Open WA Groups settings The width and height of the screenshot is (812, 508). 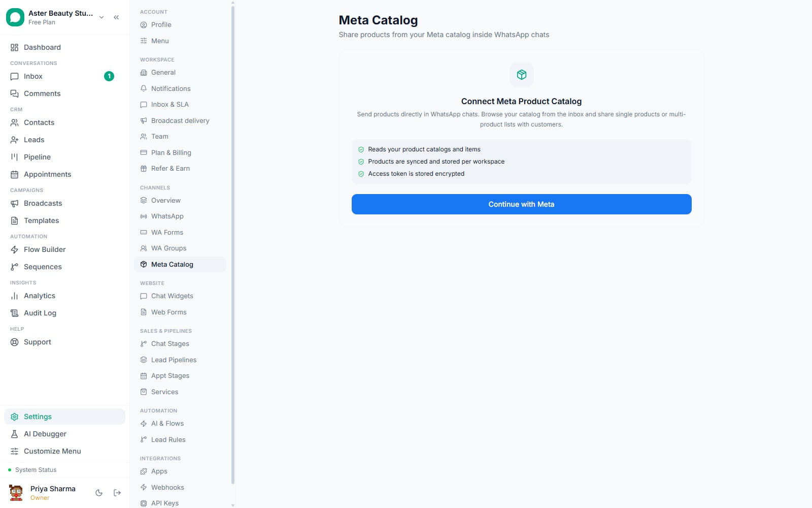tap(180, 248)
